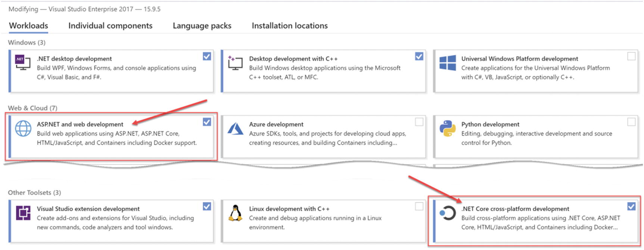Click 'Editing, debugging, interactive development' description

537,138
